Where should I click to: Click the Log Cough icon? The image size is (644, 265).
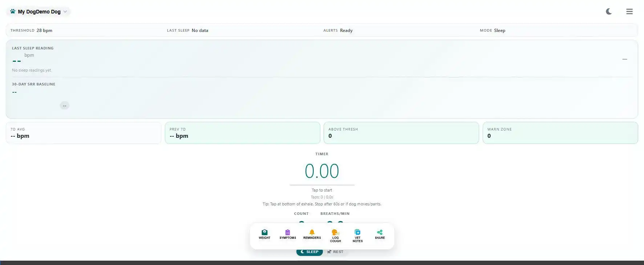(x=335, y=233)
